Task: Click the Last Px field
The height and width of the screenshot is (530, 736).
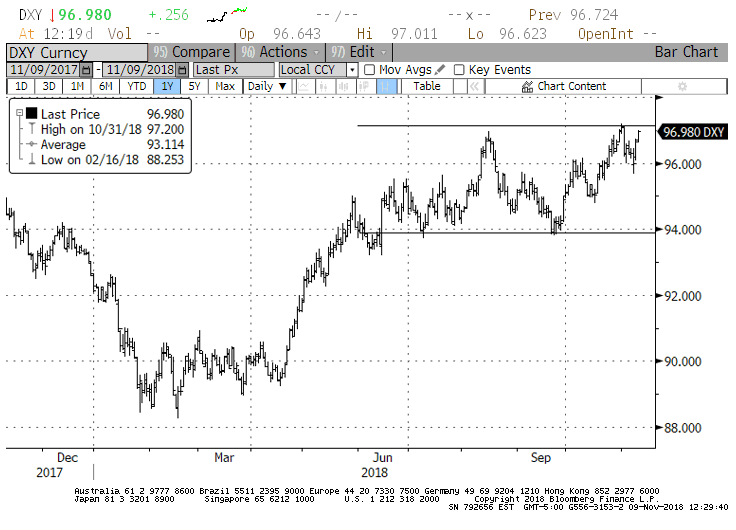Action: pos(233,70)
